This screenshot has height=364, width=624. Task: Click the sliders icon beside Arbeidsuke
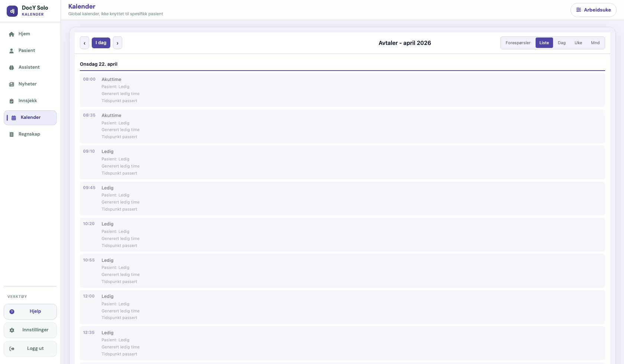[x=579, y=10]
